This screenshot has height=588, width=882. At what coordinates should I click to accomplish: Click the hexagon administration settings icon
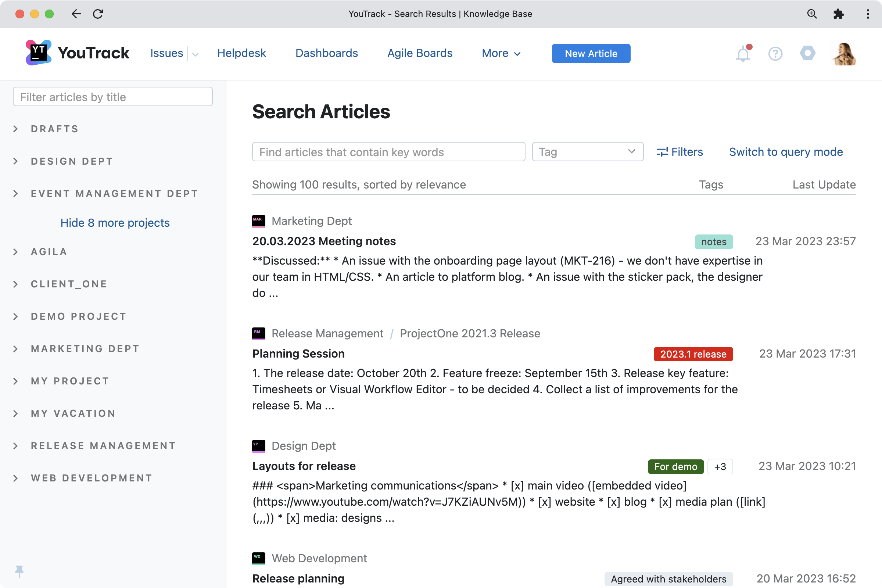(x=807, y=53)
